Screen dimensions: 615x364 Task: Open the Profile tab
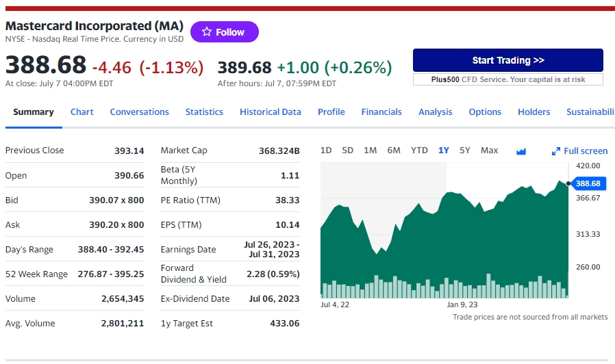pos(331,112)
